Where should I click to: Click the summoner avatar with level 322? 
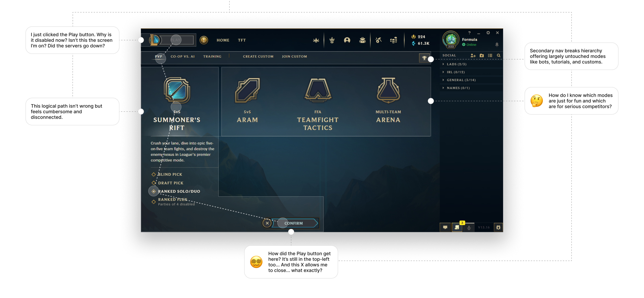click(451, 40)
